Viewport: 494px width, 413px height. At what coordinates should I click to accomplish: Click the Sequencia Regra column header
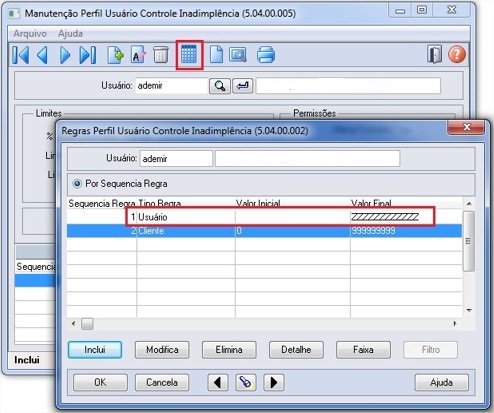click(102, 203)
